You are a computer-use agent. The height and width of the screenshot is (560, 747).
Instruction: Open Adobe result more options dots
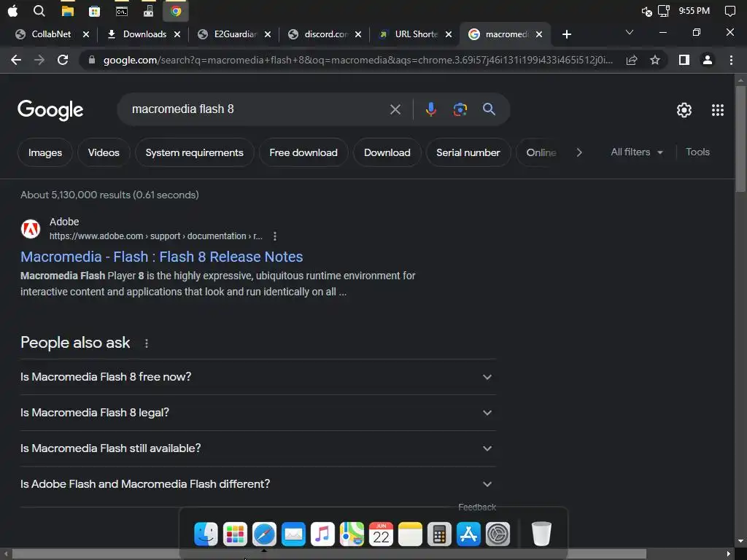tap(275, 236)
